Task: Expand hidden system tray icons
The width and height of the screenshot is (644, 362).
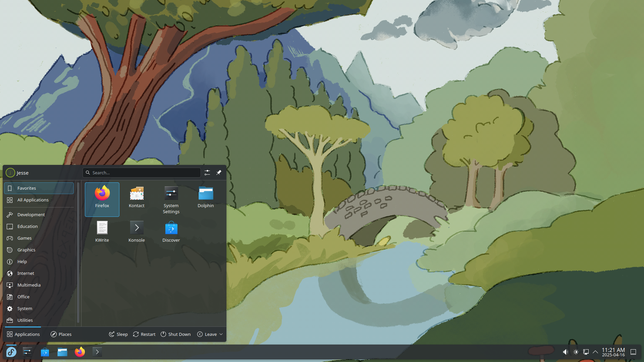Action: [595, 352]
